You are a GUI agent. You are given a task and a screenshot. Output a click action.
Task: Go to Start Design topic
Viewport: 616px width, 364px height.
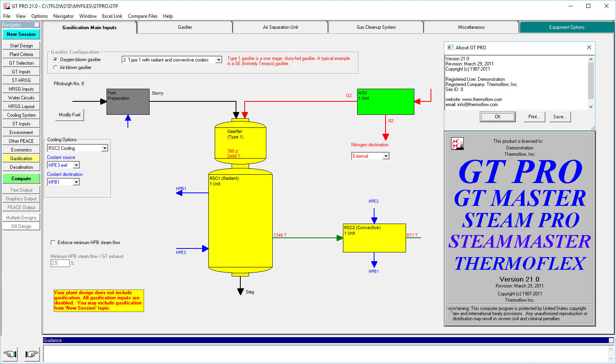tap(21, 46)
